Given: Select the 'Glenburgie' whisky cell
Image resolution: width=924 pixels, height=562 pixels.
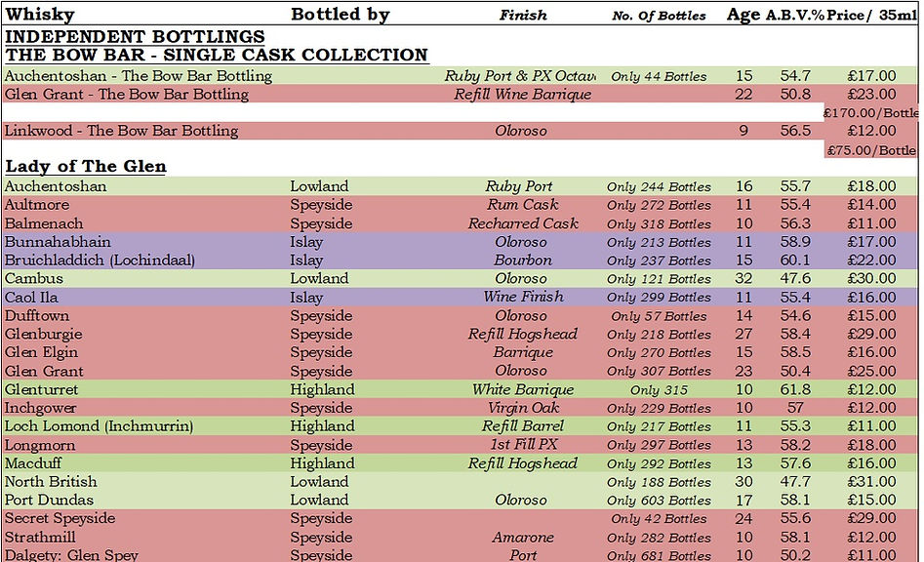Looking at the screenshot, I should tap(44, 334).
